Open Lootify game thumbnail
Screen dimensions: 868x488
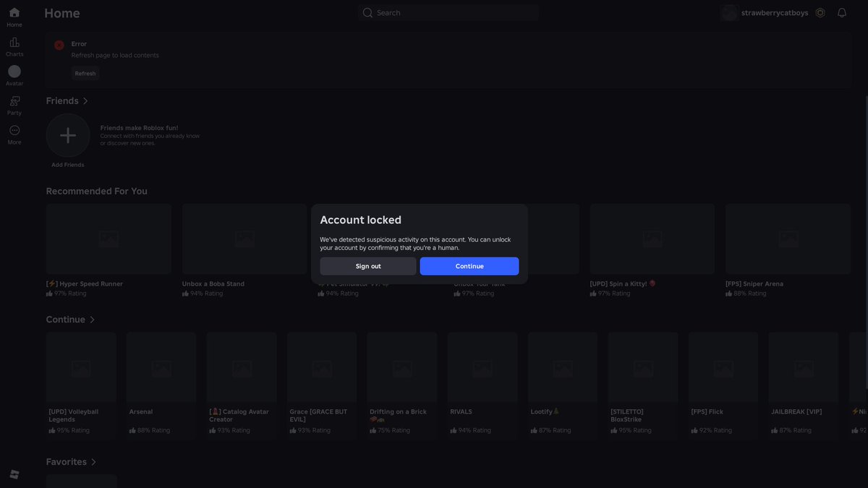(563, 367)
